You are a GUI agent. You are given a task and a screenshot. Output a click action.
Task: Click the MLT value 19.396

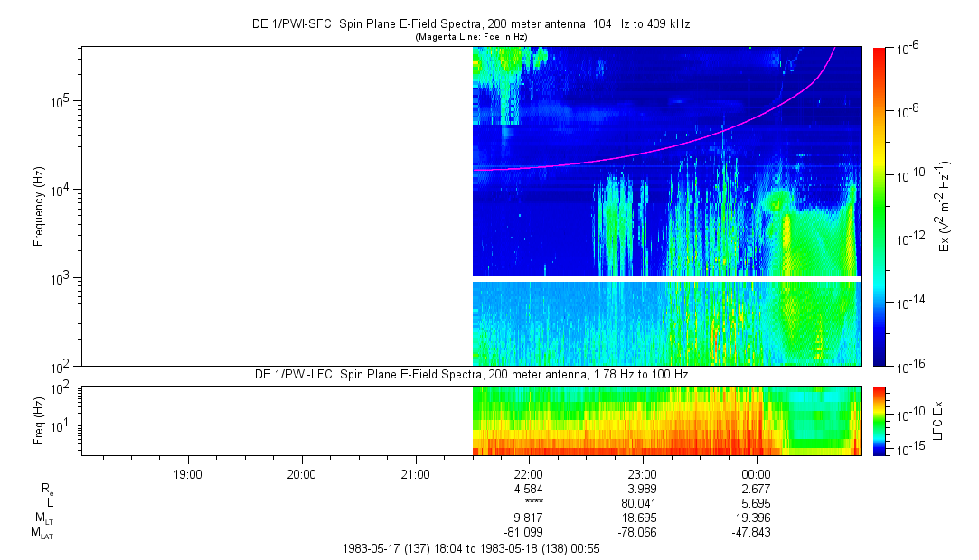(751, 518)
